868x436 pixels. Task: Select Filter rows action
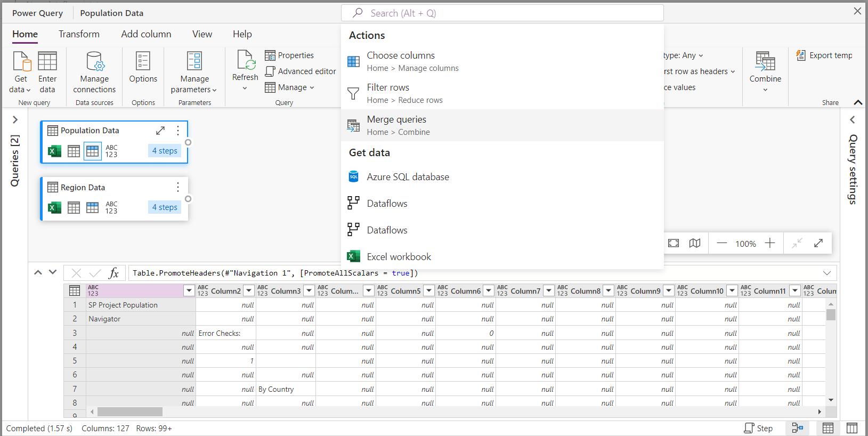pos(502,93)
